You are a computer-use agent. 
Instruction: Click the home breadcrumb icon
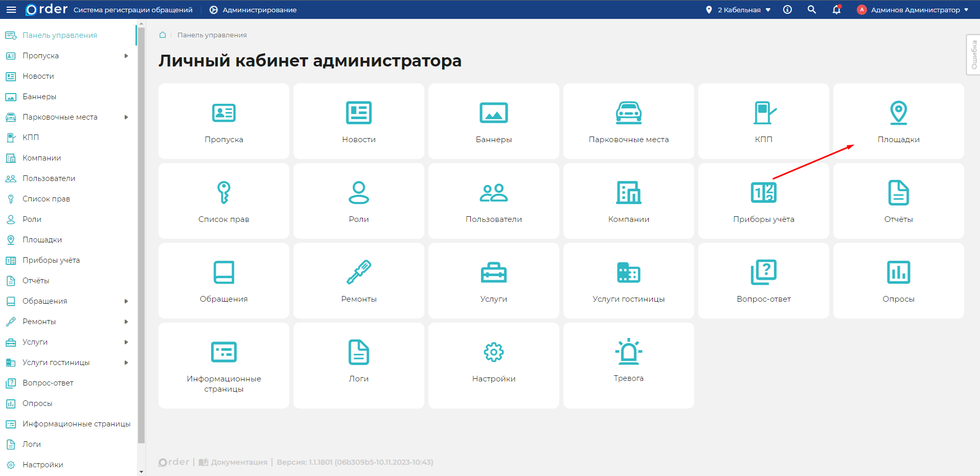pyautogui.click(x=163, y=35)
